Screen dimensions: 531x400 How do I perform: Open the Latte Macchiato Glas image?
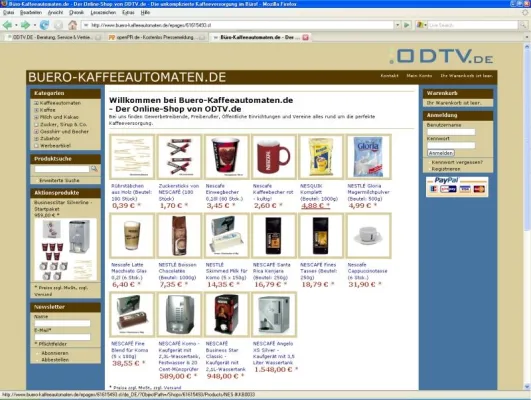click(132, 236)
